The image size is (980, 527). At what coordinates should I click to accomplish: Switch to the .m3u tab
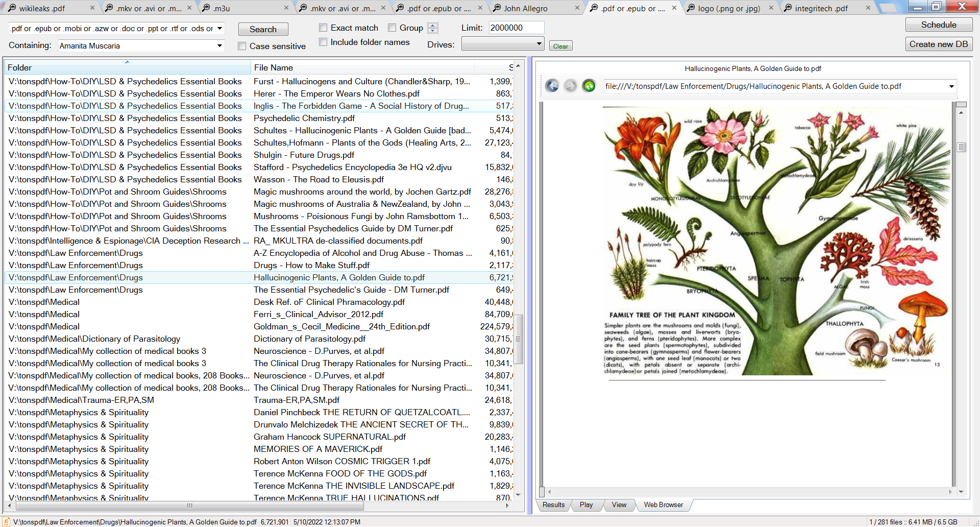tap(245, 8)
